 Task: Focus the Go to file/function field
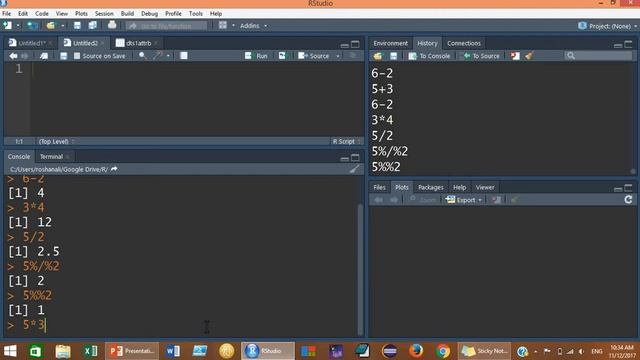[x=166, y=26]
